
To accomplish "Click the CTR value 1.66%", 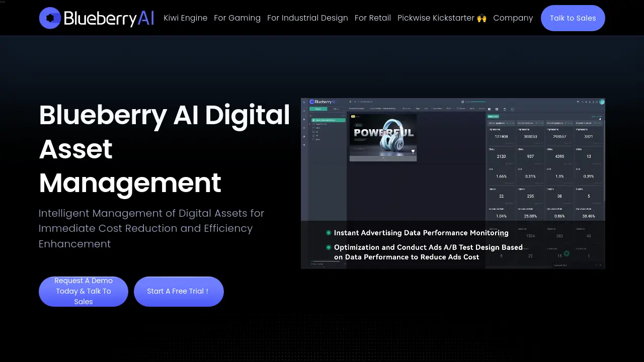I will tap(501, 176).
